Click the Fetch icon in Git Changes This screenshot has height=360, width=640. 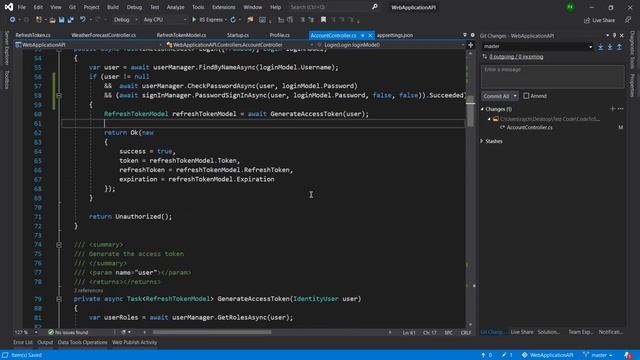click(600, 47)
